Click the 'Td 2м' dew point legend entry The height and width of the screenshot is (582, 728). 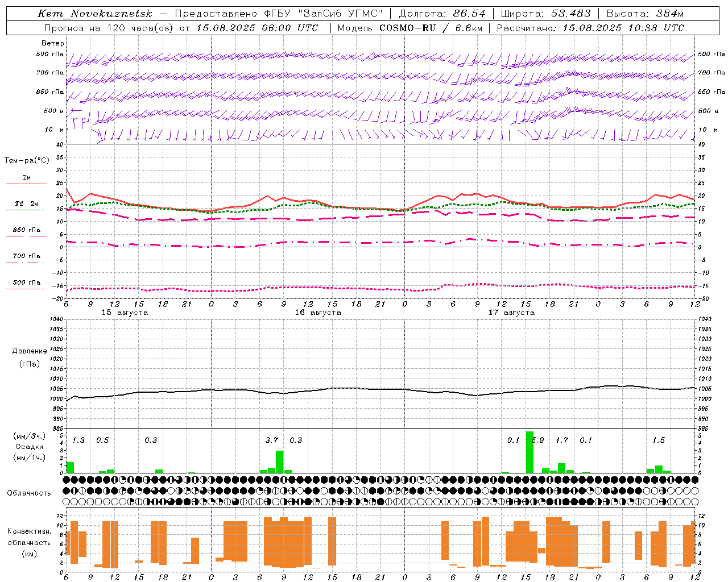(26, 203)
